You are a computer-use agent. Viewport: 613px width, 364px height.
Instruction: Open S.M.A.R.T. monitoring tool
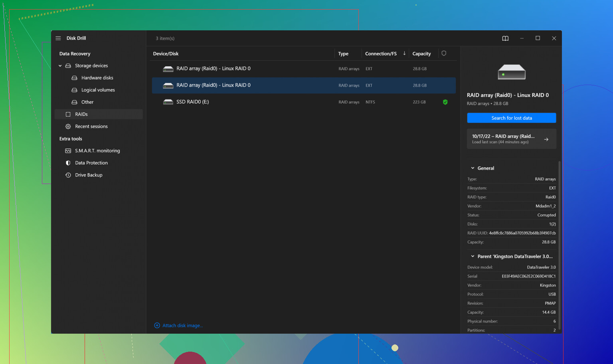tap(97, 151)
